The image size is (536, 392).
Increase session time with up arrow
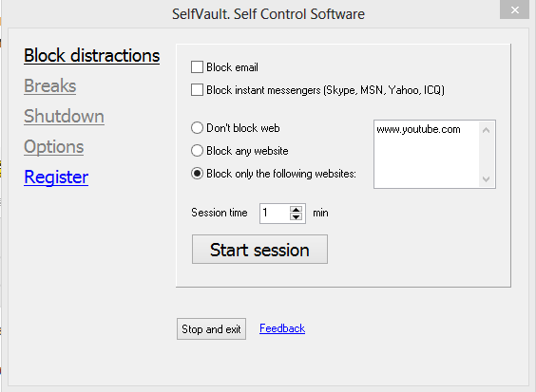(x=296, y=210)
